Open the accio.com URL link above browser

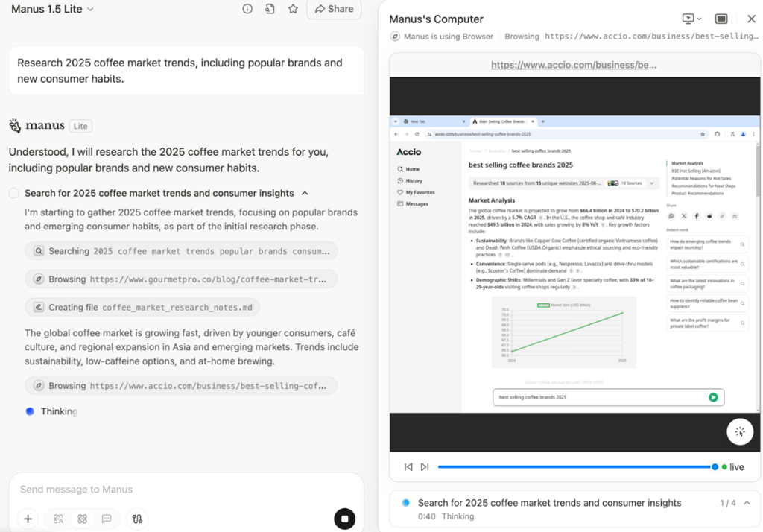[x=573, y=65]
